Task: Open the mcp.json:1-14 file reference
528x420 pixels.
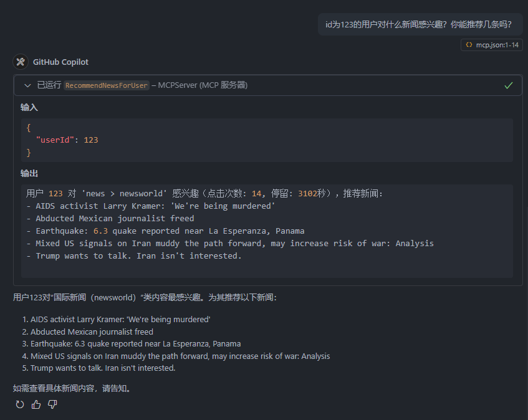Action: (492, 45)
